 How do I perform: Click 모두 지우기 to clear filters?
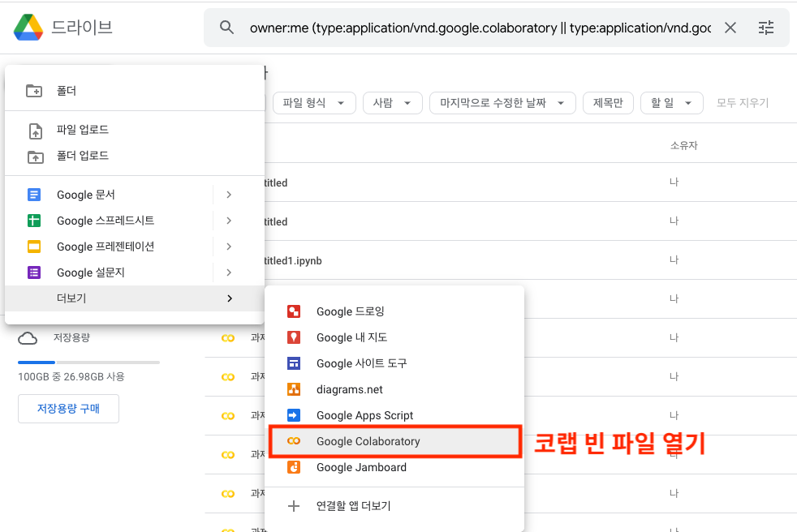pyautogui.click(x=742, y=103)
